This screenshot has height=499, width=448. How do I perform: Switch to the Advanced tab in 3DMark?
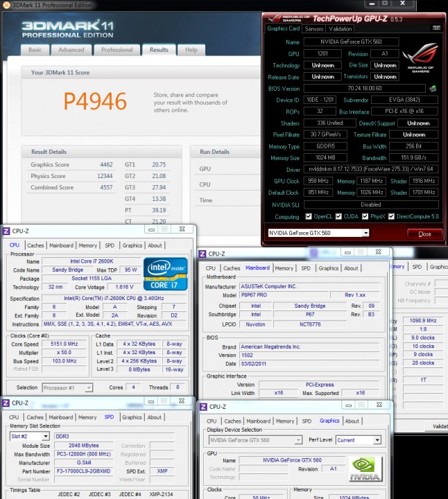click(71, 50)
